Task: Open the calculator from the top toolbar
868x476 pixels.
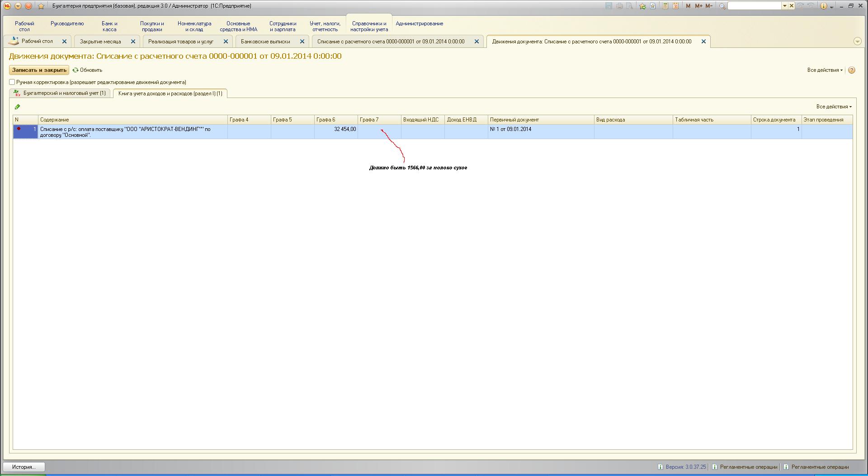Action: [665, 6]
